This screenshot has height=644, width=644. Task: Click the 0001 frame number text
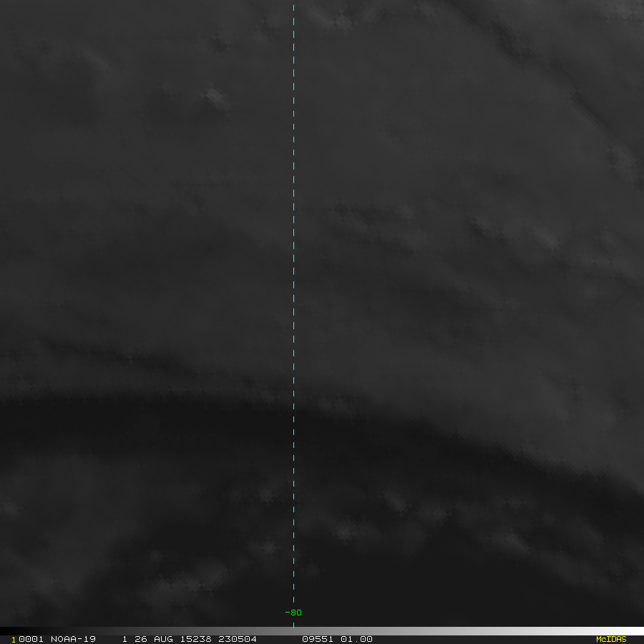31,639
